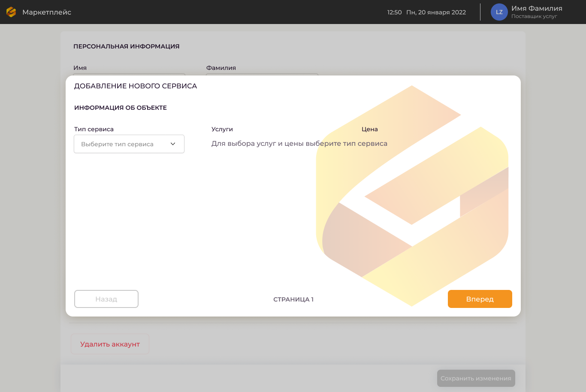The height and width of the screenshot is (392, 586).
Task: Click the Тип сервиса field label
Action: coord(94,129)
